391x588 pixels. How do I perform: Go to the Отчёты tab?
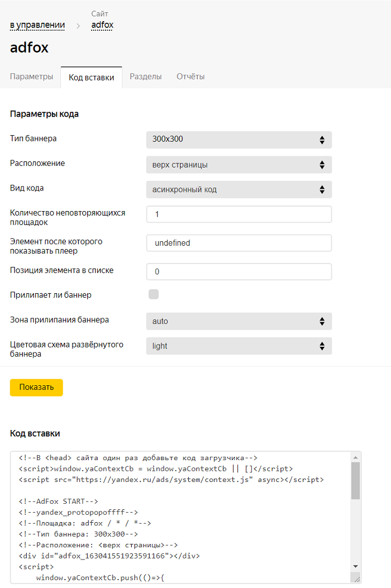pyautogui.click(x=190, y=77)
